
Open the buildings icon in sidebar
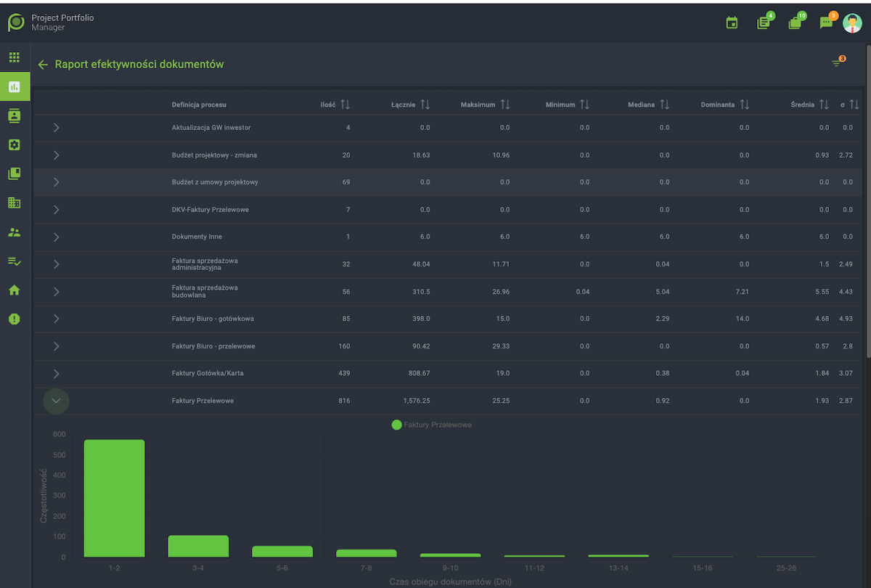[15, 203]
